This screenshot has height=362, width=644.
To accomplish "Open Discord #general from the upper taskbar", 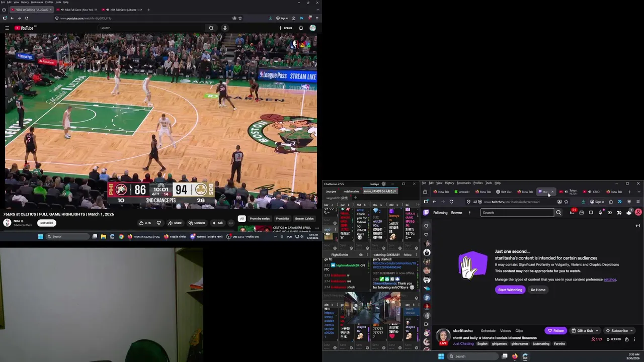I will pyautogui.click(x=207, y=236).
